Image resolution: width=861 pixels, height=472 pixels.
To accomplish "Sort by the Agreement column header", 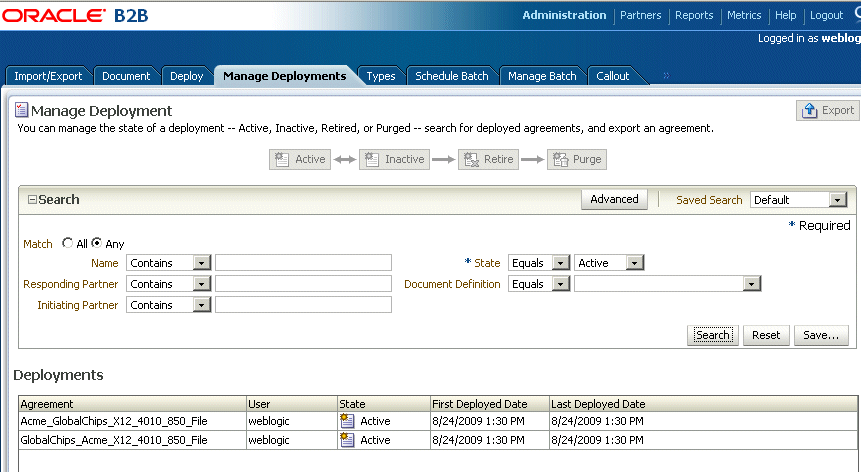I will tap(132, 404).
